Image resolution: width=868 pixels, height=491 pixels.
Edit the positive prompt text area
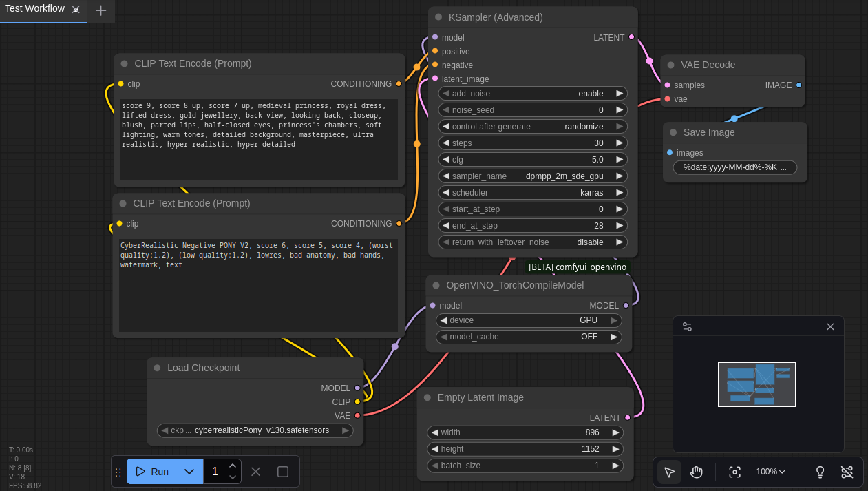[259, 140]
